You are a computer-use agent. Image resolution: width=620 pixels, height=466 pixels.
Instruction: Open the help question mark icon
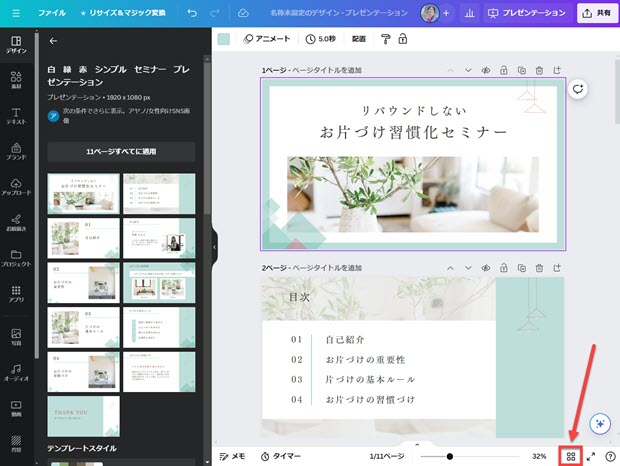pyautogui.click(x=609, y=456)
